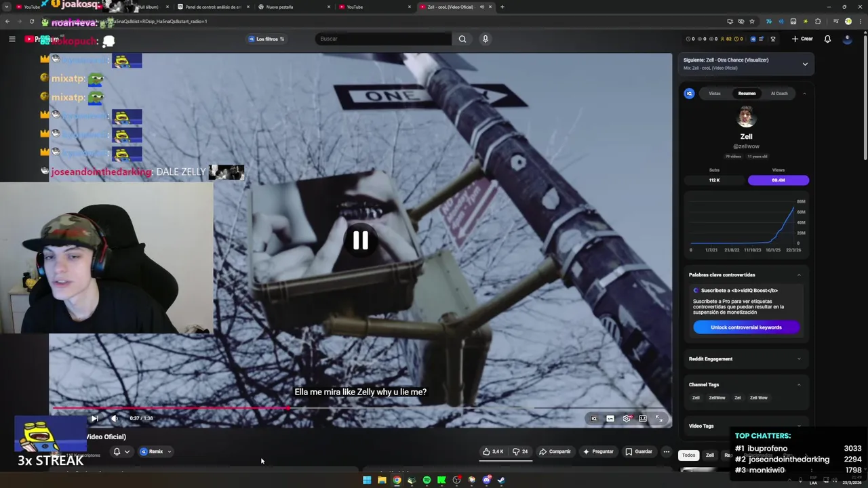Click the Compartir share button
The height and width of the screenshot is (488, 868).
pos(555,451)
